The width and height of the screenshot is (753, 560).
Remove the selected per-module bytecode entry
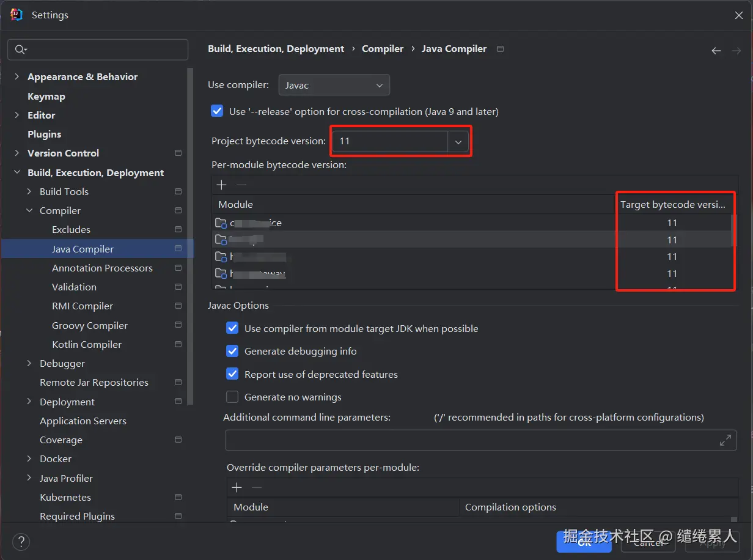pyautogui.click(x=241, y=185)
